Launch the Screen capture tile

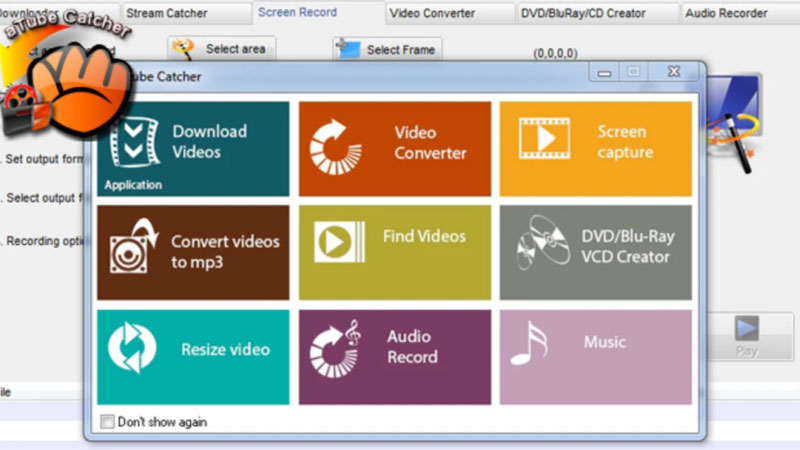(596, 148)
